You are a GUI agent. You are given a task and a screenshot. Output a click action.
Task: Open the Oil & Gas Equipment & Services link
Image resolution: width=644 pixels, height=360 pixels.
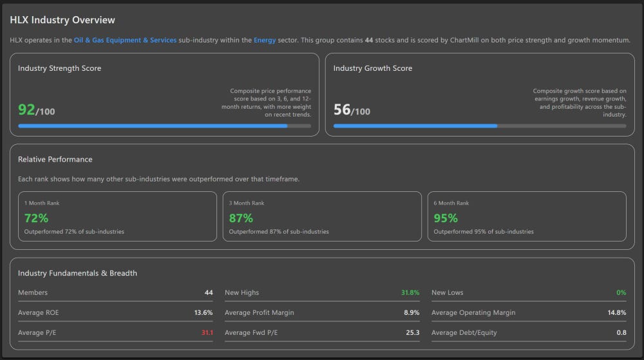(125, 40)
